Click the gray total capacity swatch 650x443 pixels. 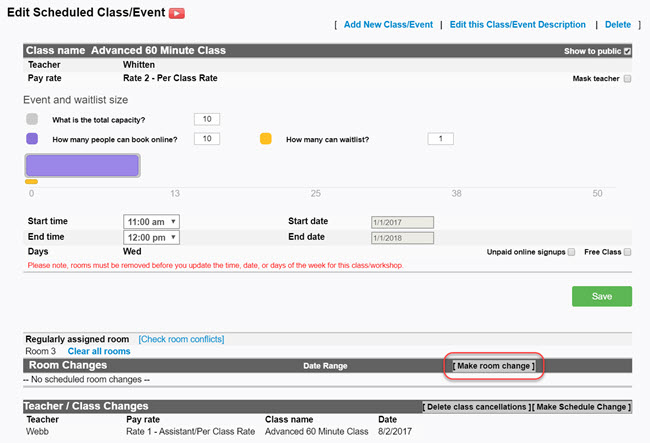[x=32, y=119]
